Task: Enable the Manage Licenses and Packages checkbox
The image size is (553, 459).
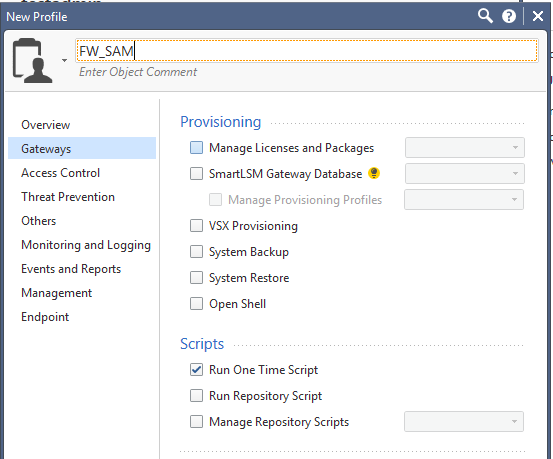Action: point(196,147)
